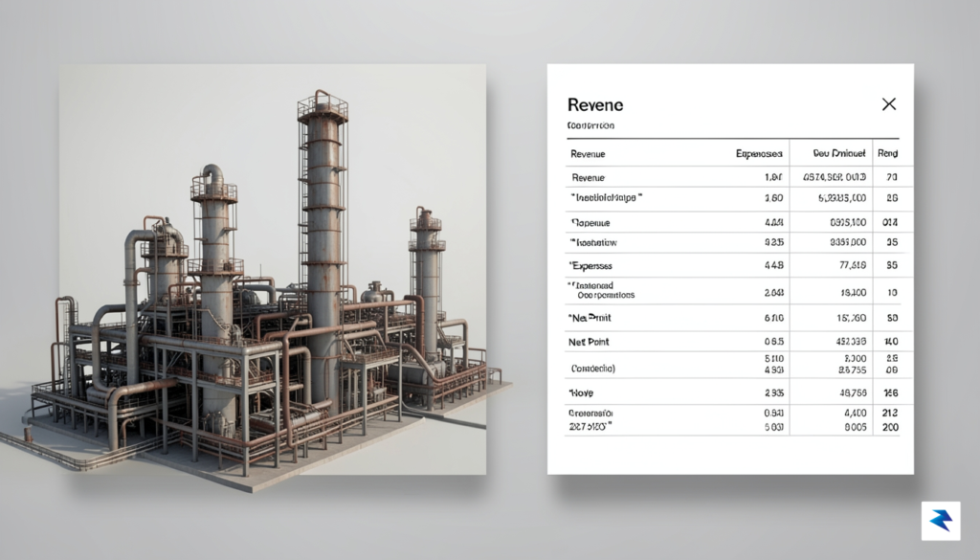Image resolution: width=980 pixels, height=560 pixels.
Task: Select the 'Rend' column header
Action: coord(887,153)
